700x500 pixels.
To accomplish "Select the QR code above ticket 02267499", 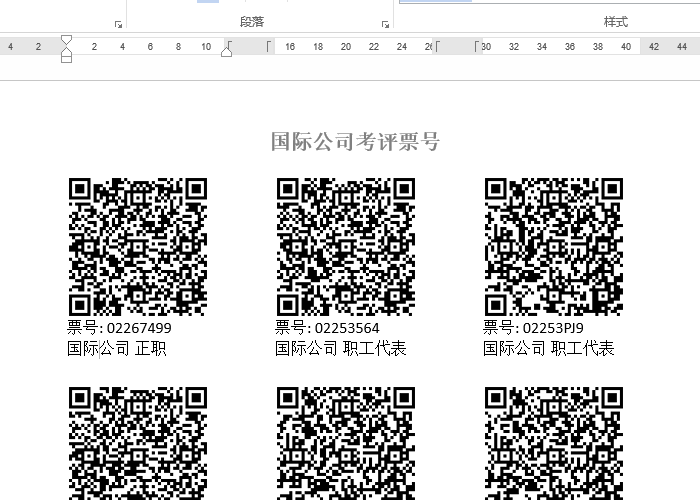I will (138, 246).
